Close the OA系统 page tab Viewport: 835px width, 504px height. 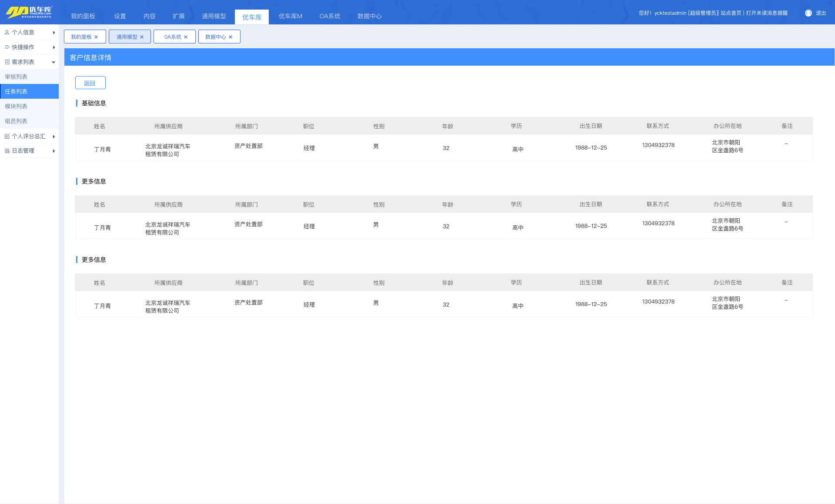tap(186, 37)
